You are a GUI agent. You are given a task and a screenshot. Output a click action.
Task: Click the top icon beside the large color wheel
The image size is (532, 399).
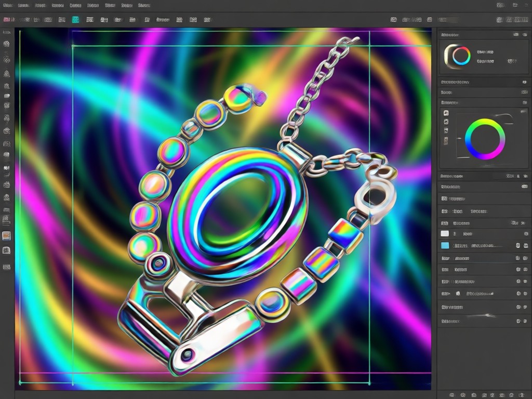coord(446,113)
